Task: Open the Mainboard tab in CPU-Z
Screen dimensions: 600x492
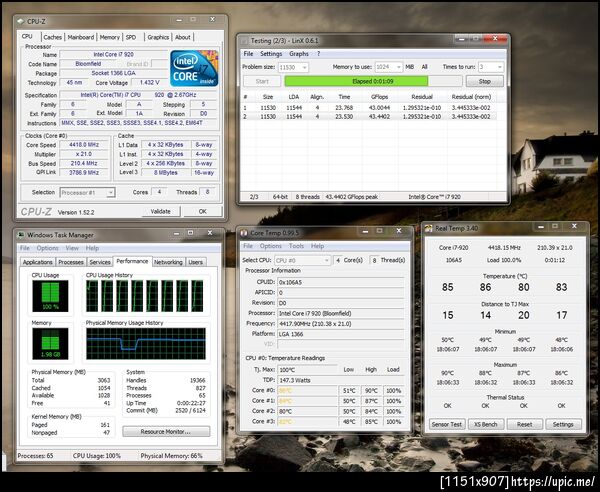Action: pos(81,37)
